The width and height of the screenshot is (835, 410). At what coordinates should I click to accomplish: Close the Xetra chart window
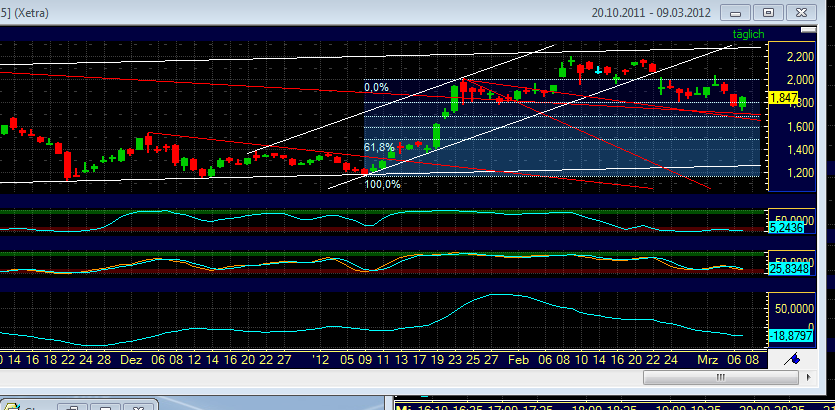(801, 12)
